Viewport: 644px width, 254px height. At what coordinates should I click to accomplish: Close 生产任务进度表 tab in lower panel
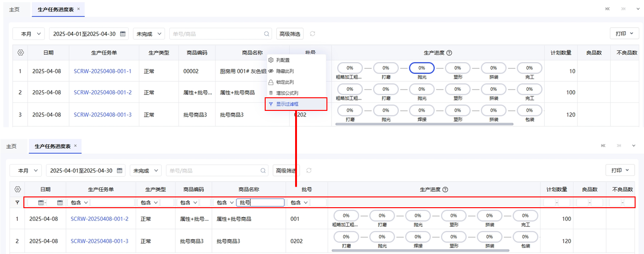75,146
